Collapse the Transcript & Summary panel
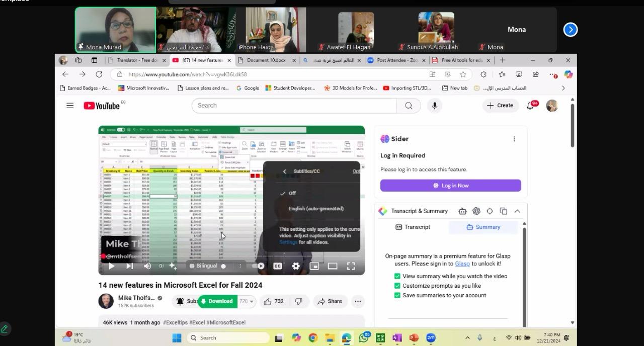 coord(517,211)
